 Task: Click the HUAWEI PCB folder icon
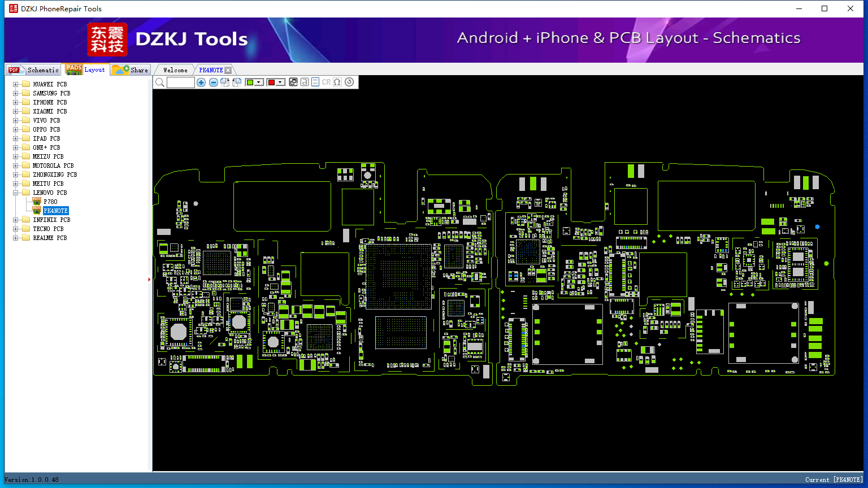pyautogui.click(x=25, y=84)
